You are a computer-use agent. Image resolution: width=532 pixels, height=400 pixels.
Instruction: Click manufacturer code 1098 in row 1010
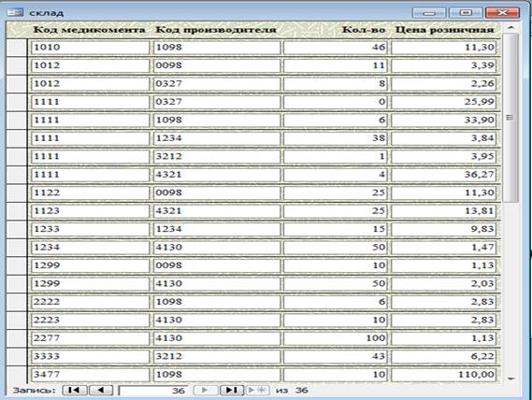point(217,47)
